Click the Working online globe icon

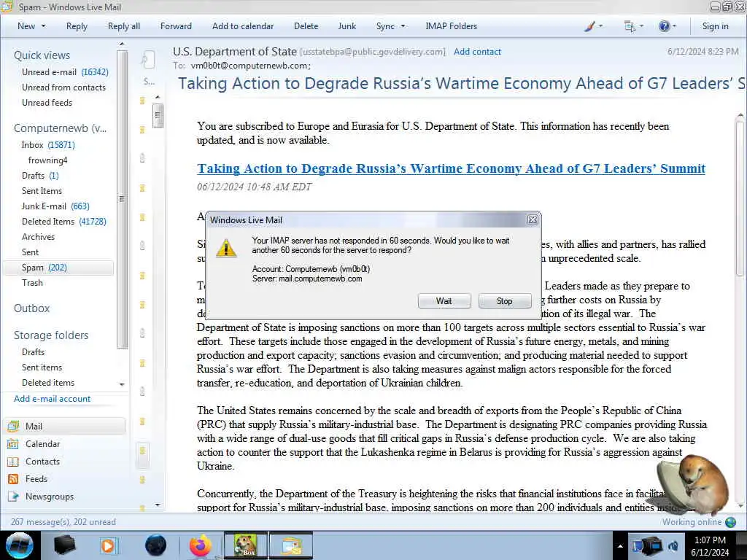click(x=730, y=522)
